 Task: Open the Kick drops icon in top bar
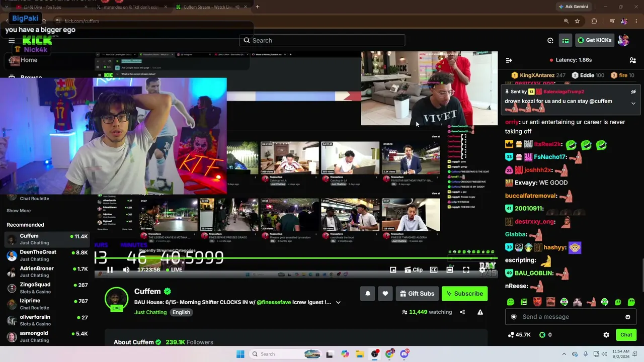coord(550,40)
